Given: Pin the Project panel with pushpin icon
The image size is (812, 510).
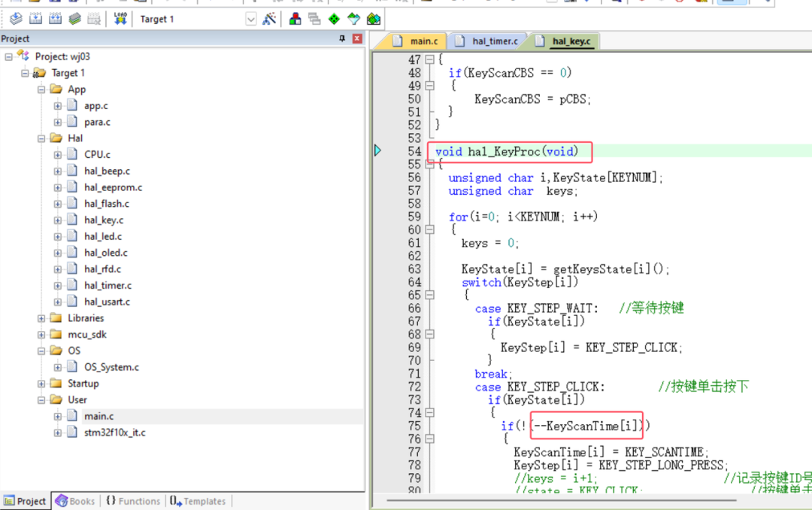Looking at the screenshot, I should click(x=342, y=38).
